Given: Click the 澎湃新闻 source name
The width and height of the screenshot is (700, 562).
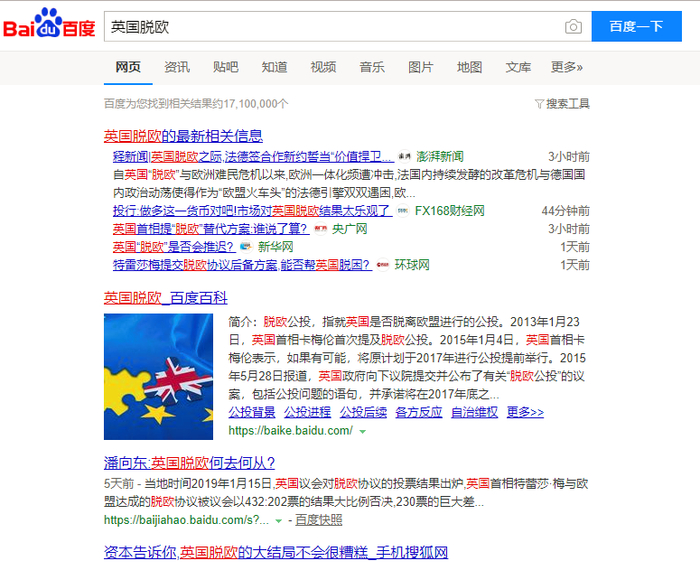Looking at the screenshot, I should click(440, 157).
